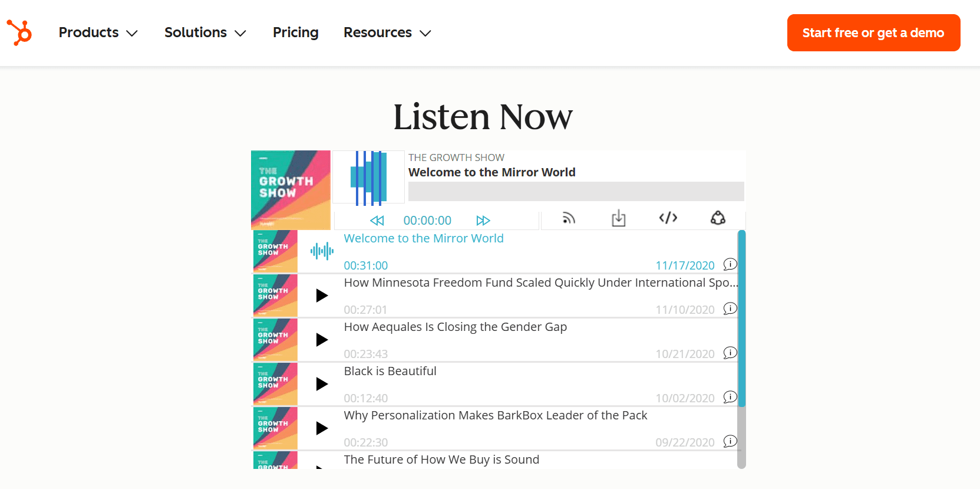980x489 pixels.
Task: Click the 'THE GROWTH SHOW' player label
Action: click(456, 157)
